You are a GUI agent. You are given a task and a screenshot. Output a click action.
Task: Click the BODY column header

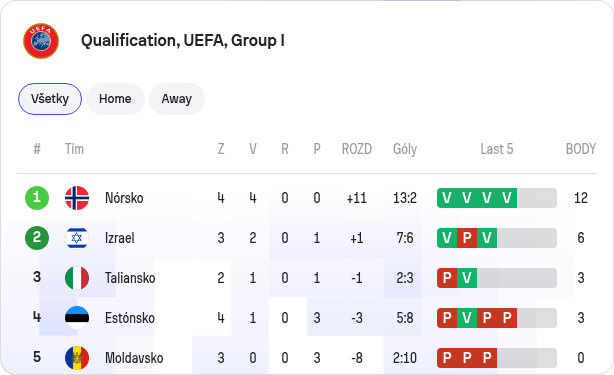(x=581, y=149)
